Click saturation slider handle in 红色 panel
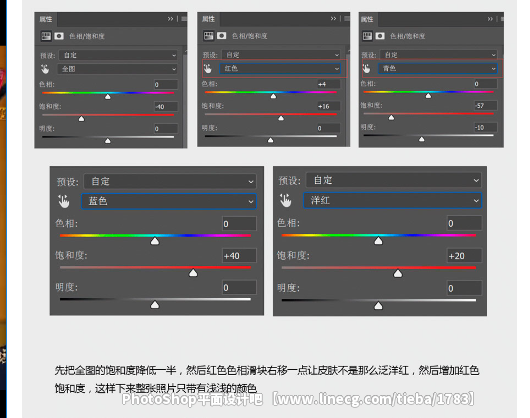Image resolution: width=530 pixels, height=418 pixels. (281, 118)
